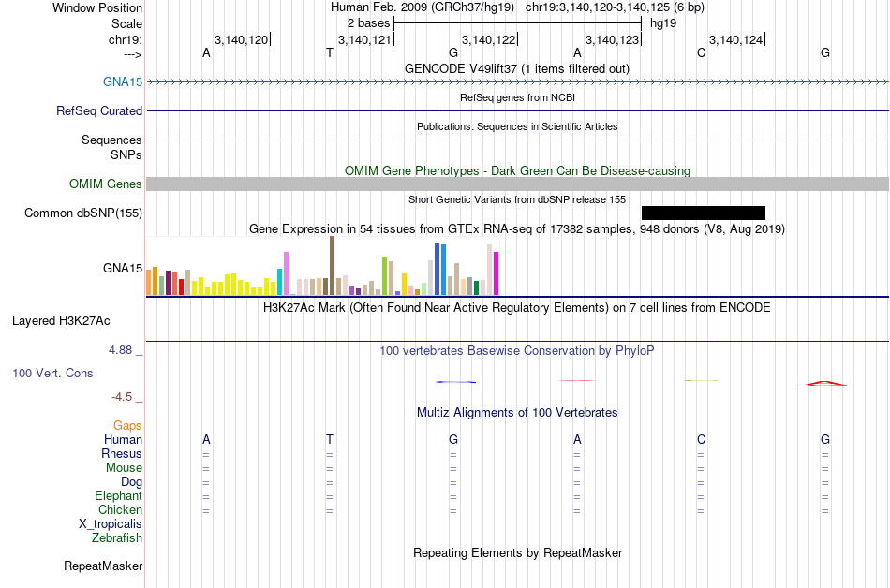Click the GTEx Gene Expression title text

517,228
